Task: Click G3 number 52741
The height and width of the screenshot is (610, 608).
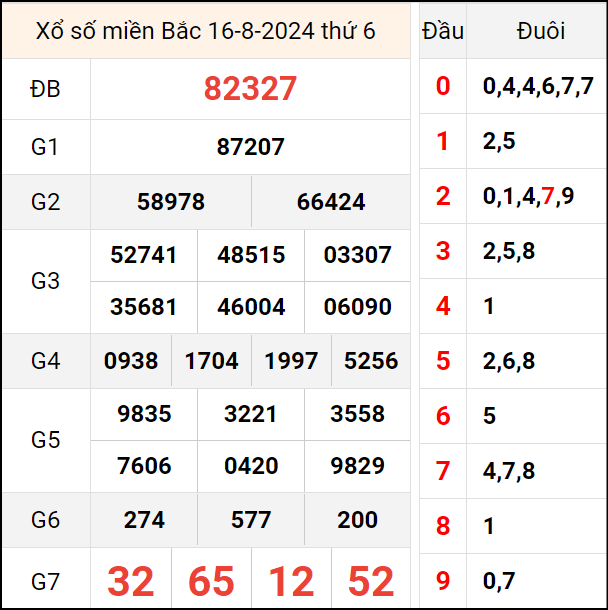Action: (x=144, y=255)
